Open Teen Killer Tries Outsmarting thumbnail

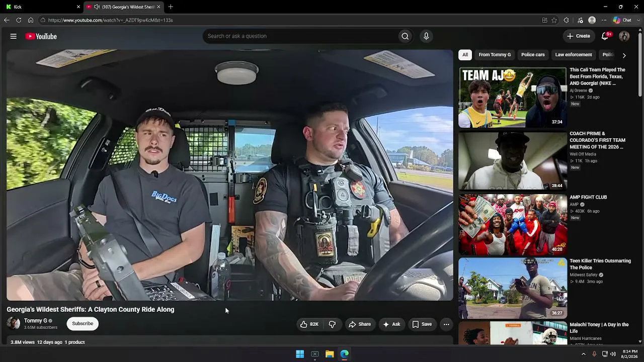[x=513, y=289]
